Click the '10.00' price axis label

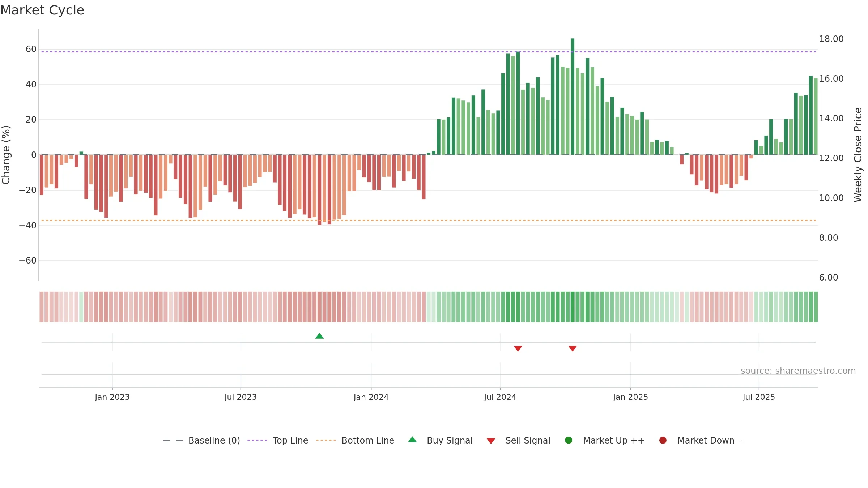(x=831, y=198)
